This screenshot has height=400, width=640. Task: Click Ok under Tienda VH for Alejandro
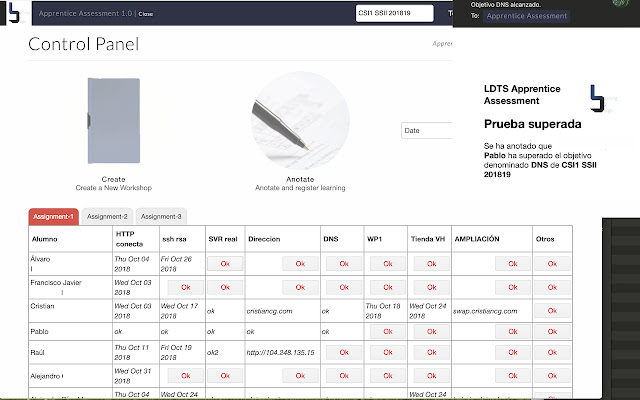pos(431,376)
